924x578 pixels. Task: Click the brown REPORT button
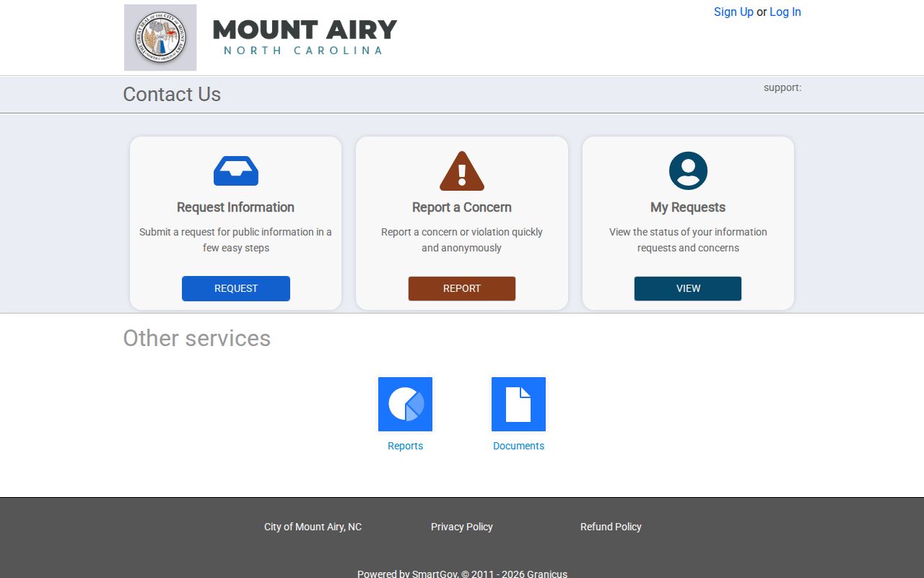(462, 288)
